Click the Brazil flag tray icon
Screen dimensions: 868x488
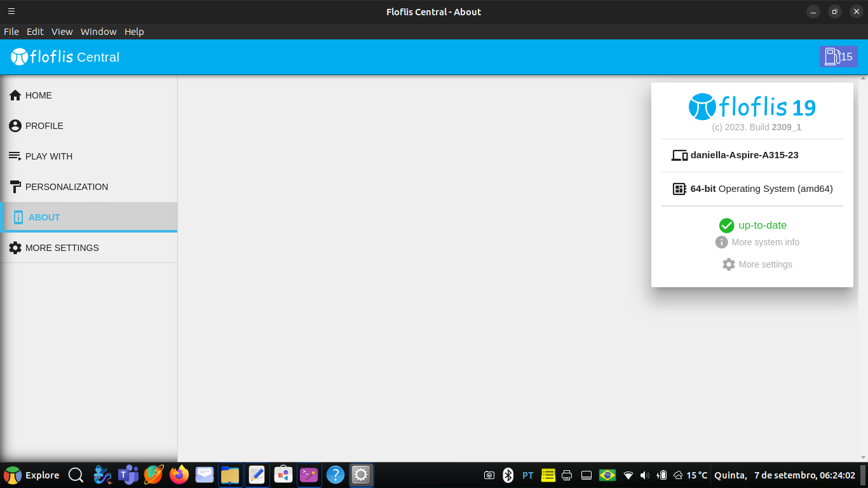607,475
